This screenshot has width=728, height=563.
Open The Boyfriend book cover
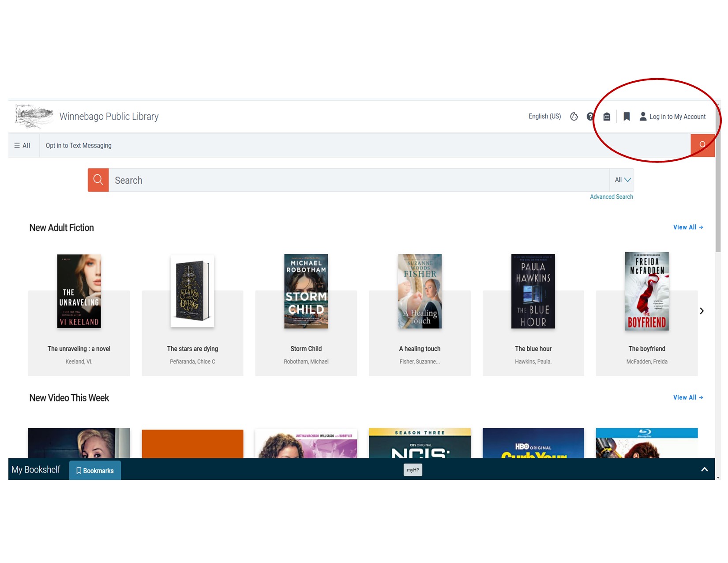647,291
